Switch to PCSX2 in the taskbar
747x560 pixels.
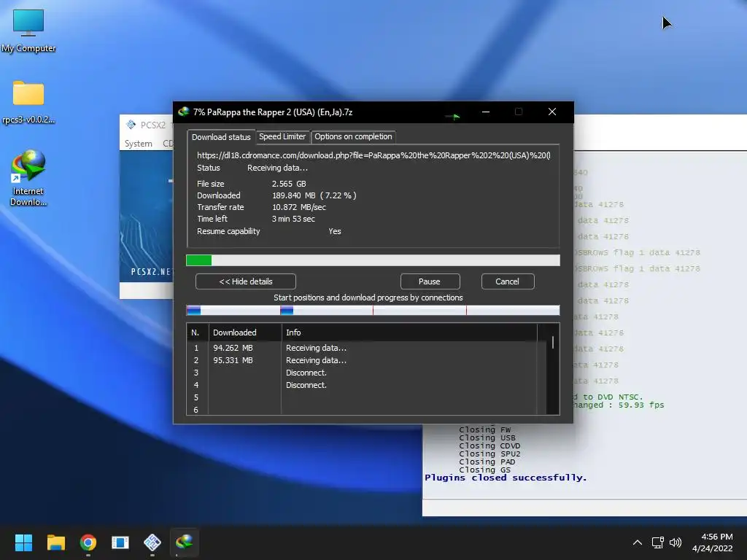[x=152, y=542]
